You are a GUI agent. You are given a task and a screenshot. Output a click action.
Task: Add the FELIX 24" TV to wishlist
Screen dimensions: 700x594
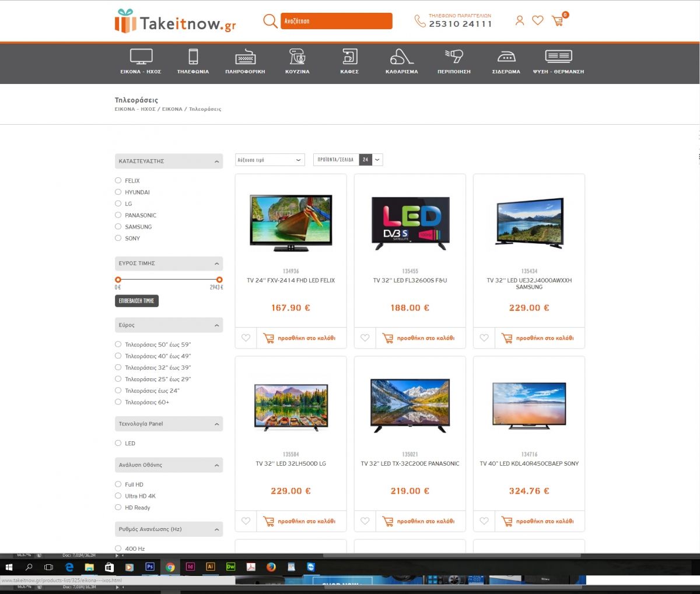[246, 338]
